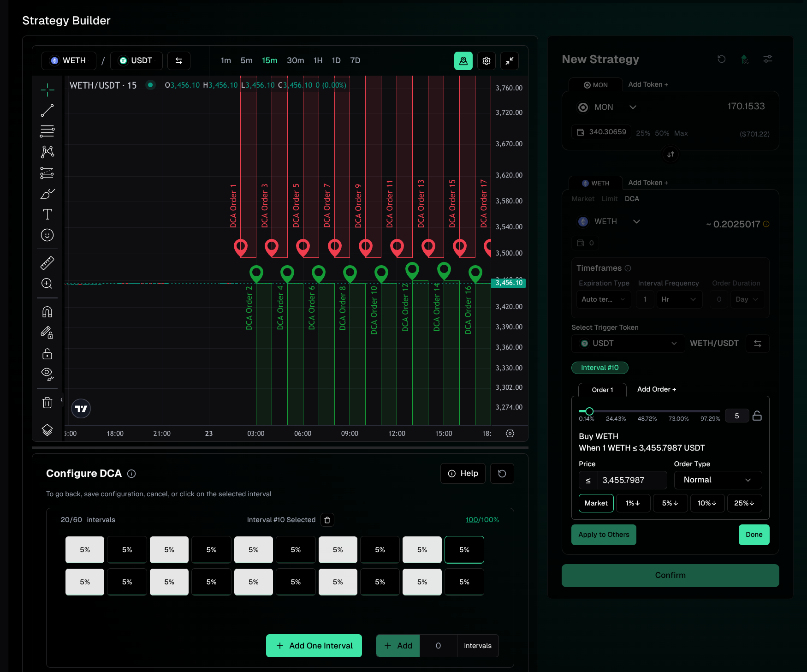Expand the Order Type Normal dropdown
This screenshot has width=807, height=672.
(x=718, y=480)
